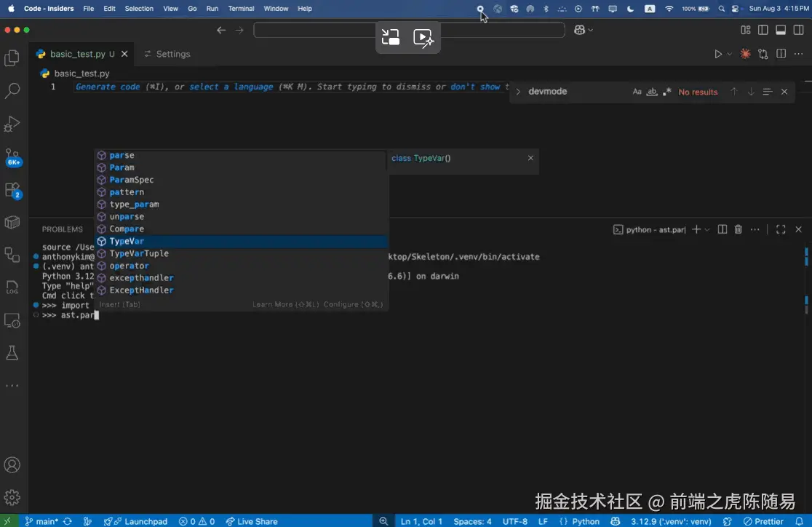Open the Explorer view in activity bar

[x=12, y=58]
